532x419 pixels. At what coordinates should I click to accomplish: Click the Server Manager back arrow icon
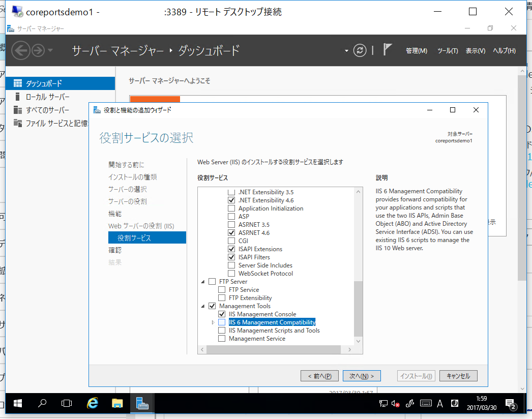pyautogui.click(x=21, y=50)
